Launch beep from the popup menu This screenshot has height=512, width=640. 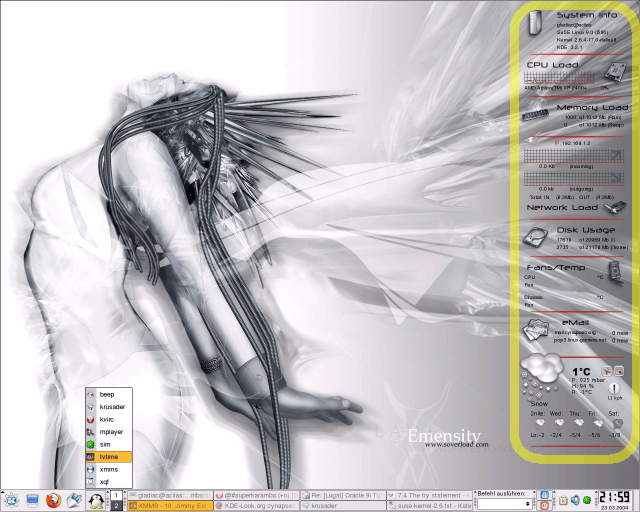pyautogui.click(x=109, y=394)
